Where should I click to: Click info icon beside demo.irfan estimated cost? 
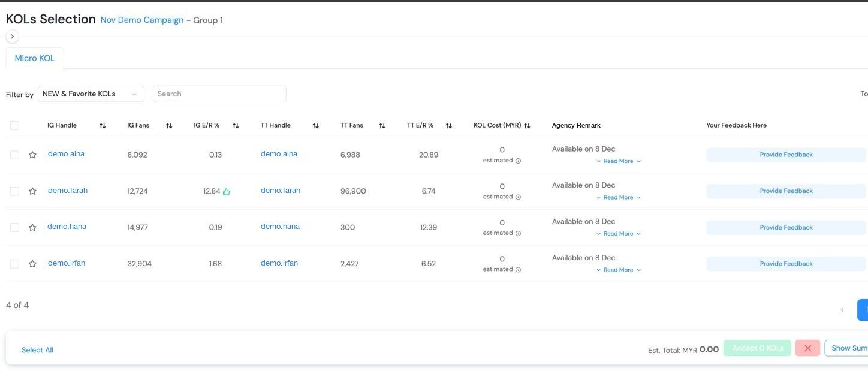[x=518, y=270]
